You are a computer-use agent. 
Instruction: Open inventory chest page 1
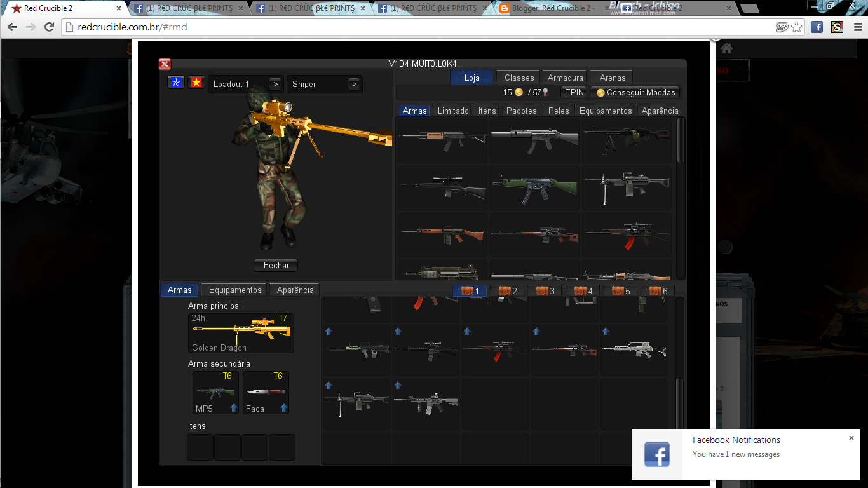470,291
